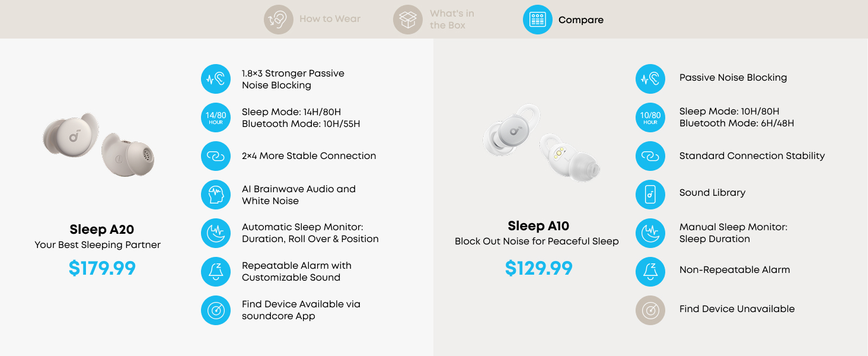Click the ear icon beside How to Wear

tap(279, 20)
